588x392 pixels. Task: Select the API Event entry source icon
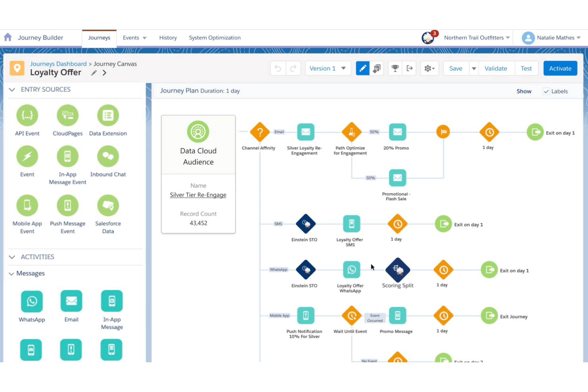[x=27, y=115]
